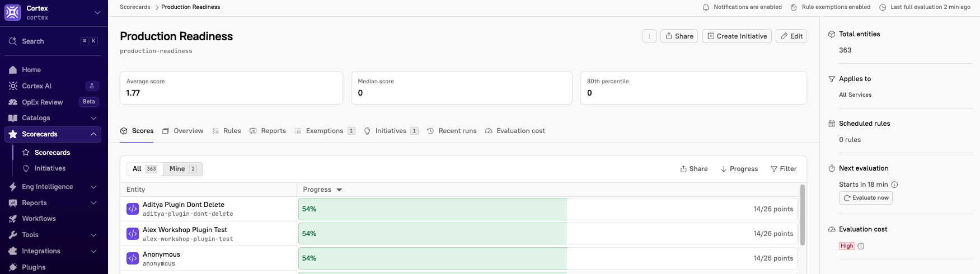Select the Mine 2 entities toggle
The height and width of the screenshot is (274, 980).
183,169
